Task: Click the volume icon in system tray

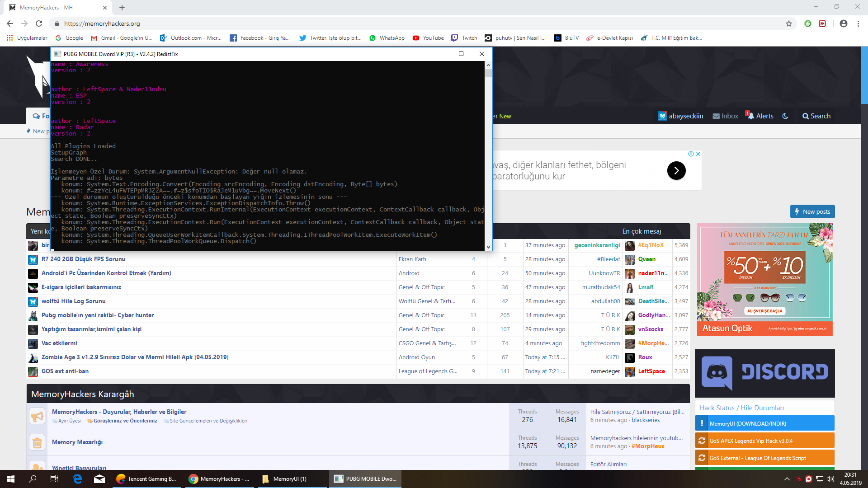Action: point(830,479)
